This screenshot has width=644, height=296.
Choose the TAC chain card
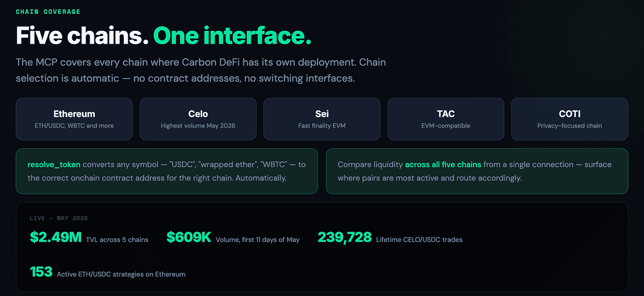446,119
